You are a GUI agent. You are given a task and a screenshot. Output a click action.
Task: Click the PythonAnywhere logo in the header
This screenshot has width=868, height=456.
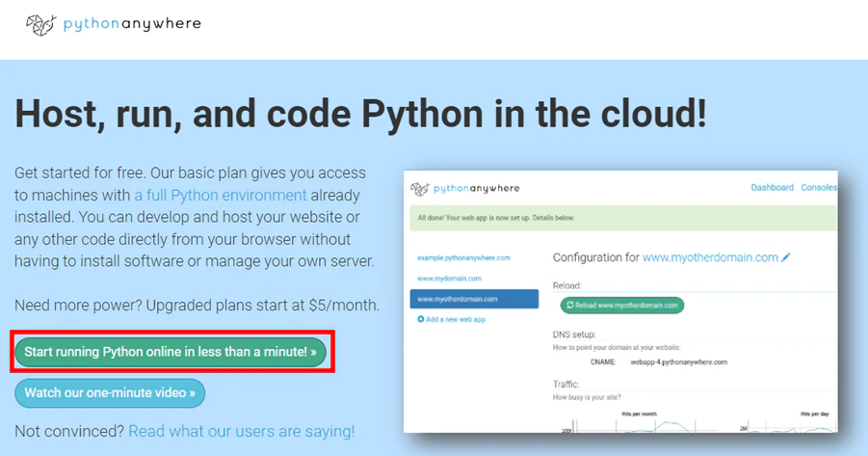tap(114, 24)
